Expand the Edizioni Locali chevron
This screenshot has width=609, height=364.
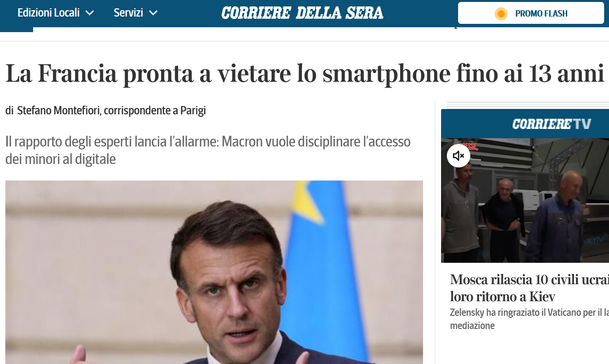tap(90, 13)
